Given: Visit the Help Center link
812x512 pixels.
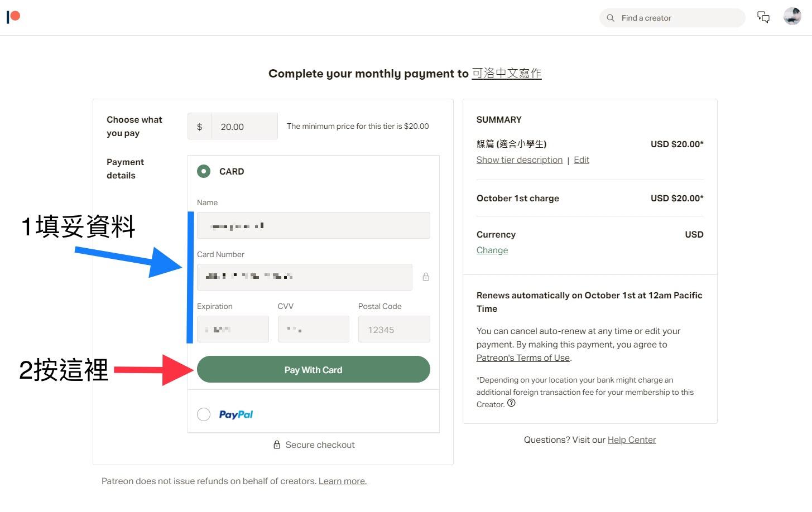Looking at the screenshot, I should pyautogui.click(x=631, y=440).
